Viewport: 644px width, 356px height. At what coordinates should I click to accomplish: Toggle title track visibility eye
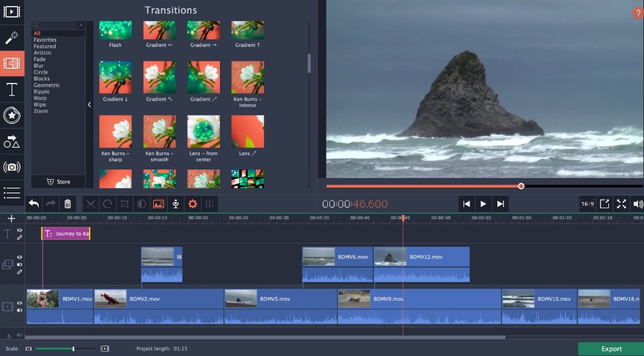pos(19,231)
